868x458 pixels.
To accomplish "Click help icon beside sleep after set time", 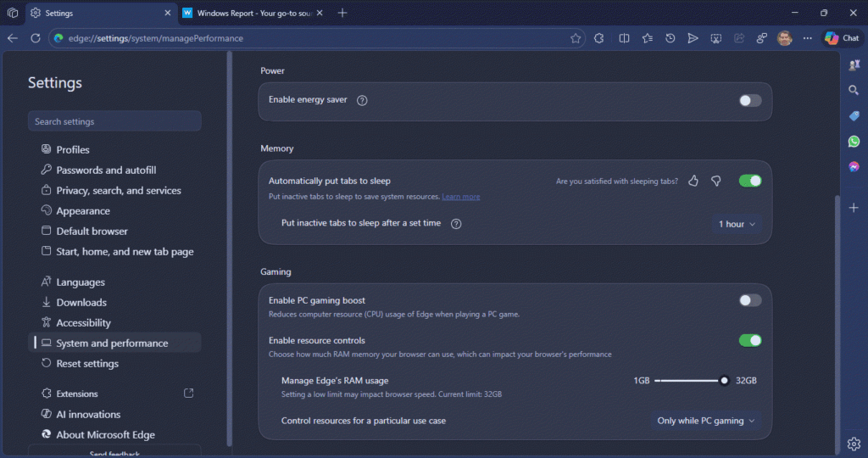I will click(x=456, y=224).
